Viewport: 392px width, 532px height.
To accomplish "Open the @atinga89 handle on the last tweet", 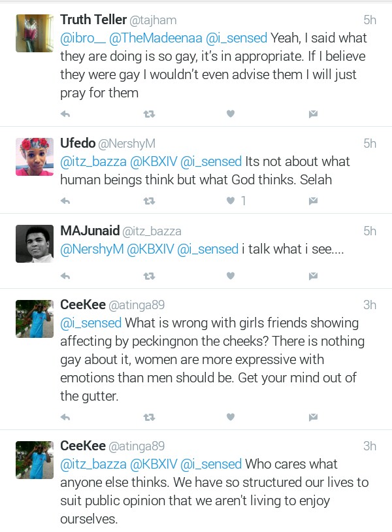I will [137, 446].
